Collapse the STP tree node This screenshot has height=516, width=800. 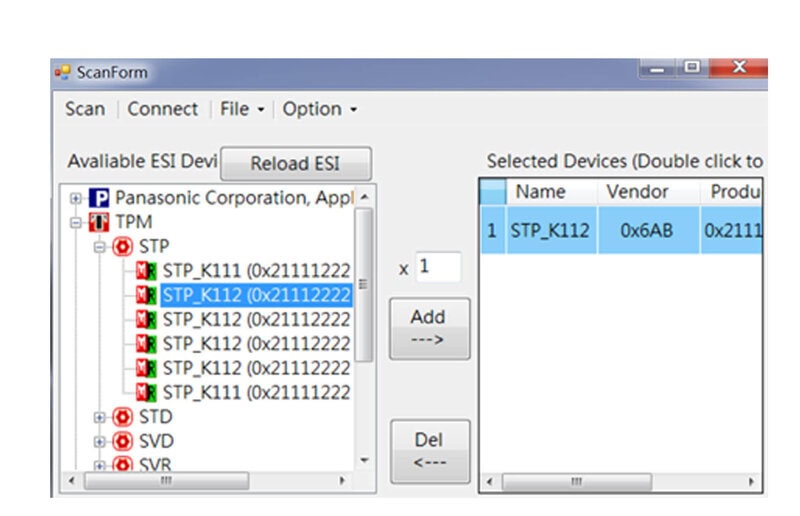coord(99,247)
